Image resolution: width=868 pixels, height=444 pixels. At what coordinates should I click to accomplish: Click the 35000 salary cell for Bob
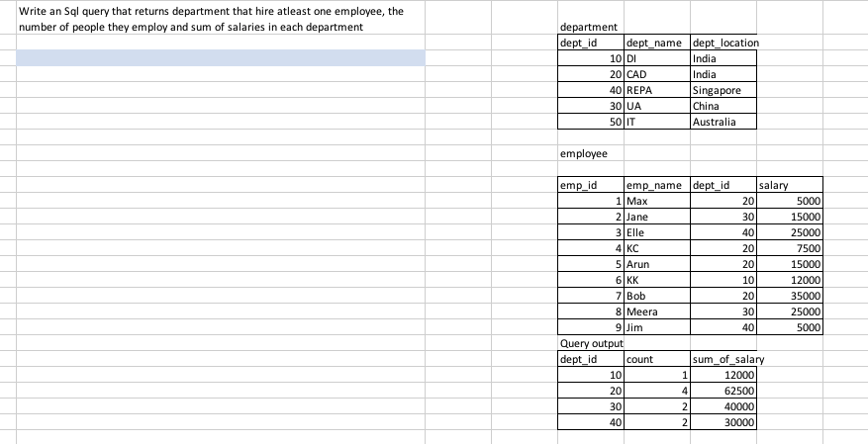click(790, 297)
